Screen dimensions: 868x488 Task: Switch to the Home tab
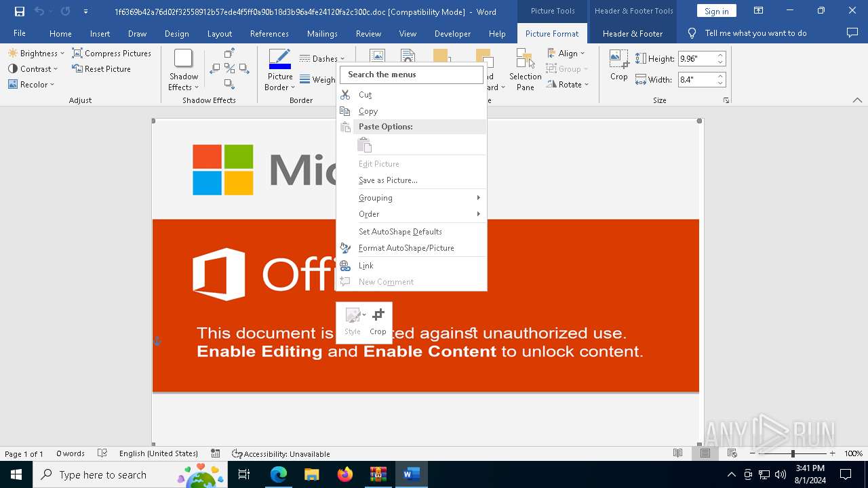60,33
